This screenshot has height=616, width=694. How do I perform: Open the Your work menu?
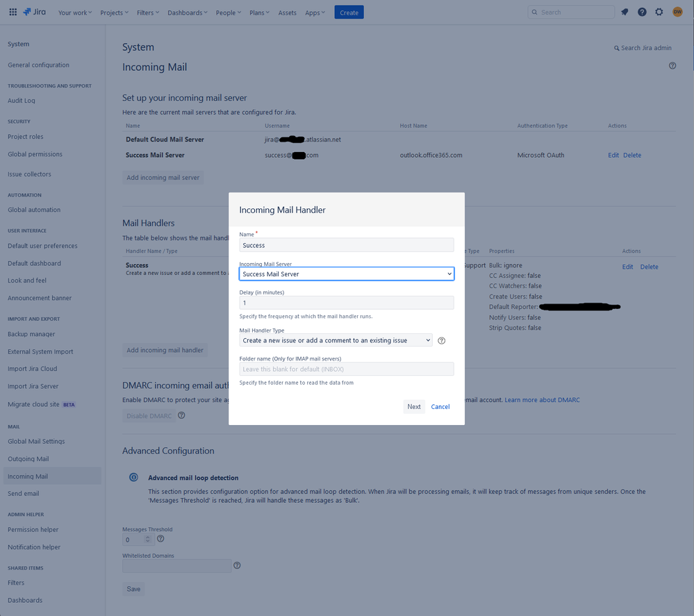point(75,13)
